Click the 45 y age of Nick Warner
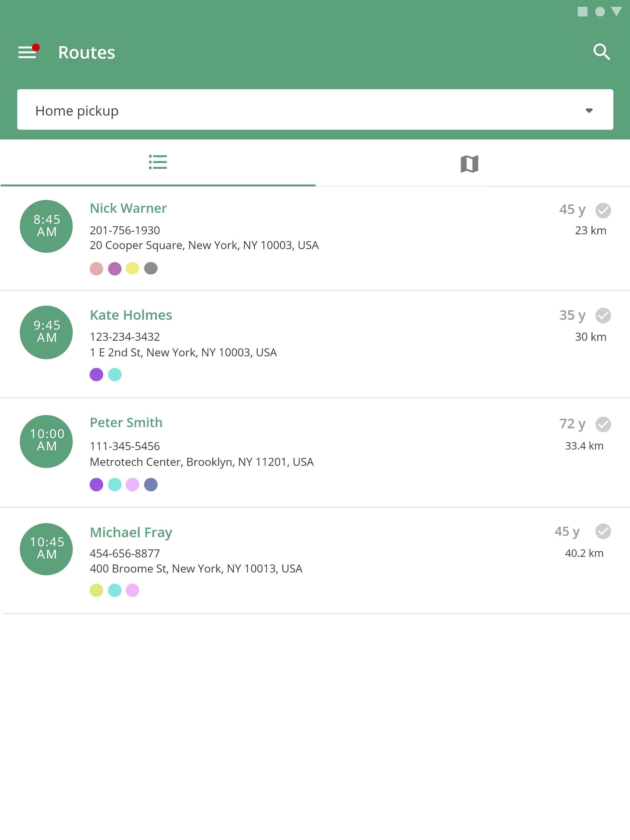Screen dimensions: 630x840 [x=572, y=210]
